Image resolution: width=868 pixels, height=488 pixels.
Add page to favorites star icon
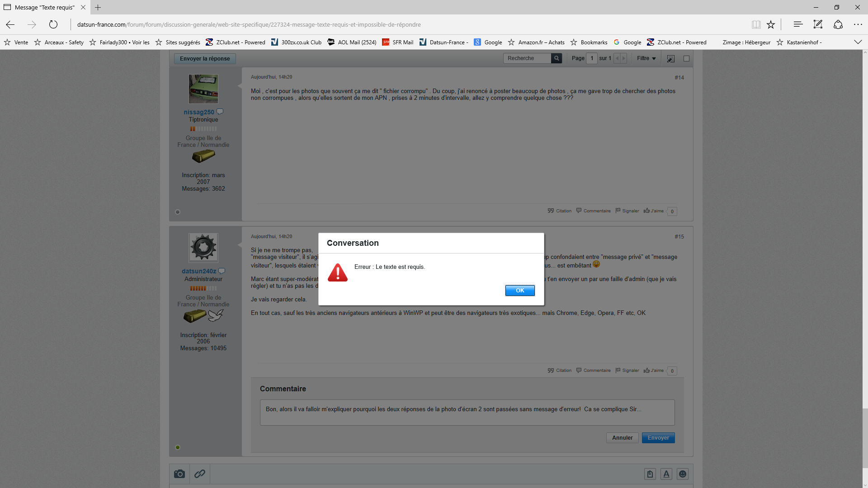(x=771, y=25)
